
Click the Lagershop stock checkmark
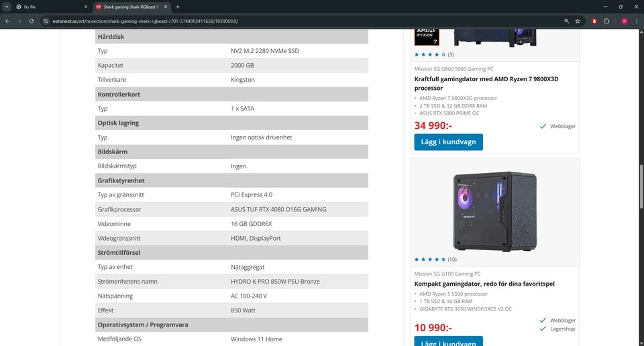(x=543, y=329)
